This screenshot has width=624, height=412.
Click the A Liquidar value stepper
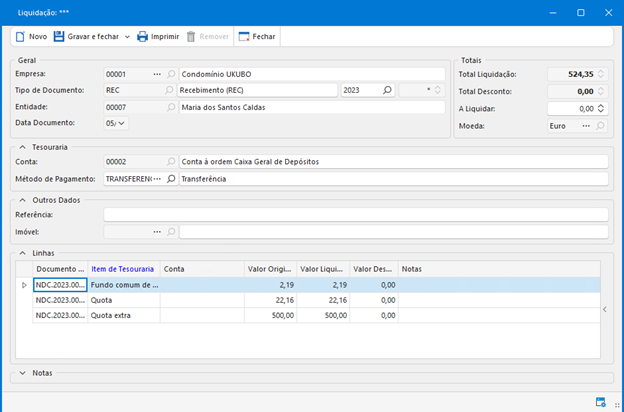[x=600, y=108]
